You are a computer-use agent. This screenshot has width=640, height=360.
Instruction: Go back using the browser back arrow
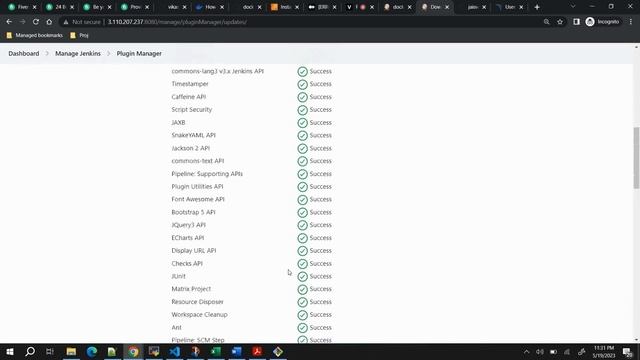(9, 22)
